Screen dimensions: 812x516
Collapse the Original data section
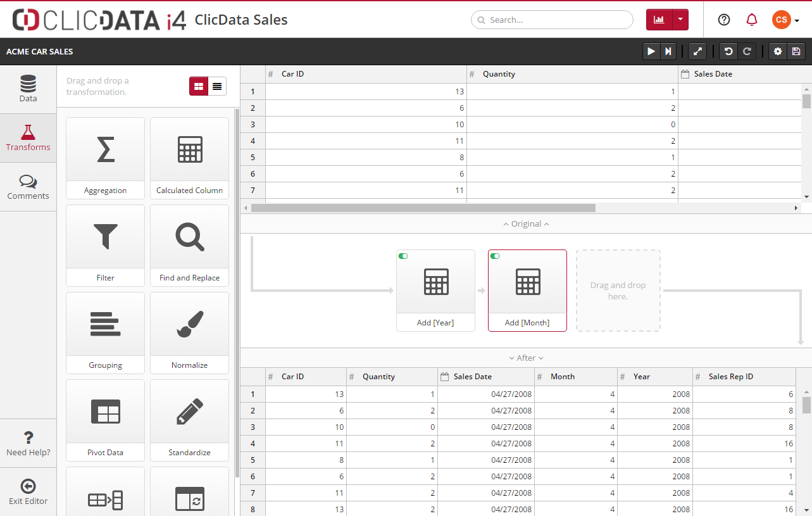(x=526, y=224)
